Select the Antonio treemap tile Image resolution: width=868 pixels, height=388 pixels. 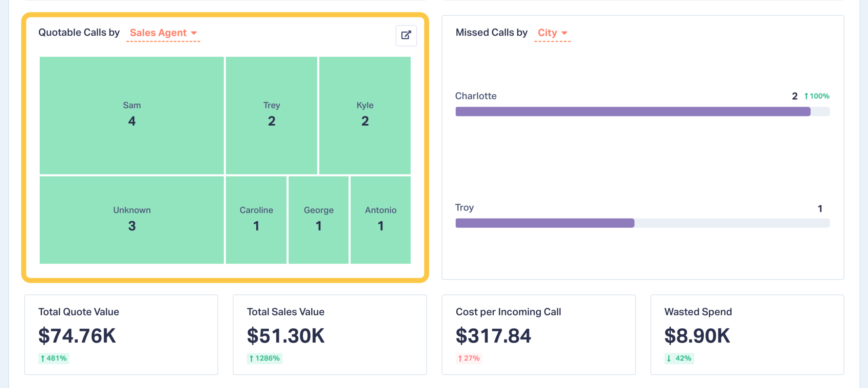380,219
